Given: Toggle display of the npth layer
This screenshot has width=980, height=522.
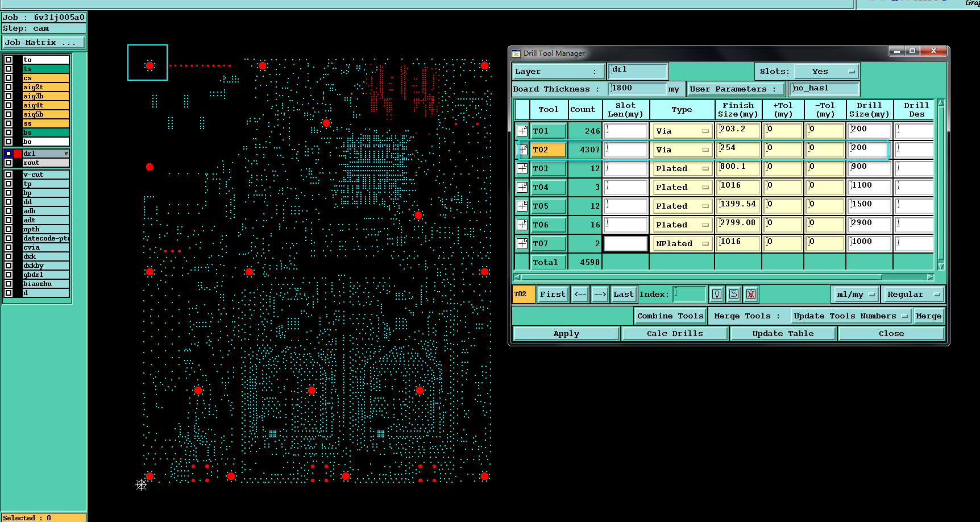Looking at the screenshot, I should tap(9, 229).
